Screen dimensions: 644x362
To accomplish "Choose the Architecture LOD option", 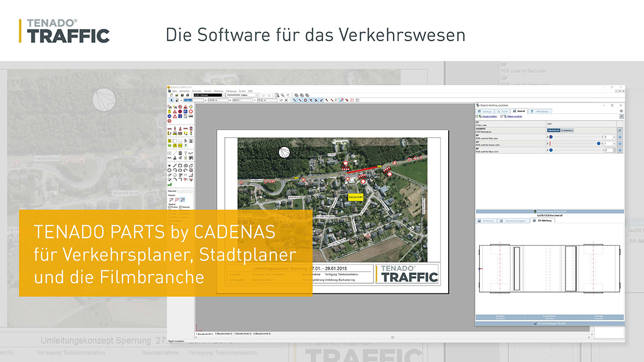I will tap(567, 130).
